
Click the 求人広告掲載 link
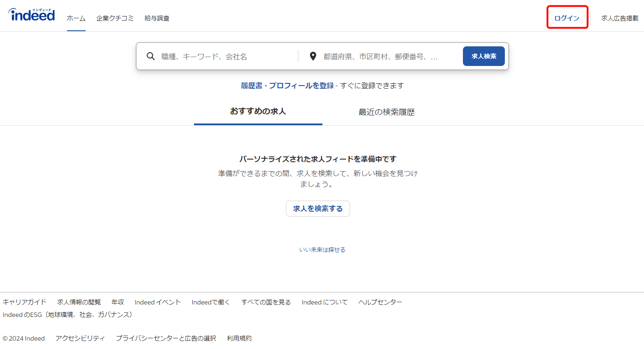click(619, 18)
